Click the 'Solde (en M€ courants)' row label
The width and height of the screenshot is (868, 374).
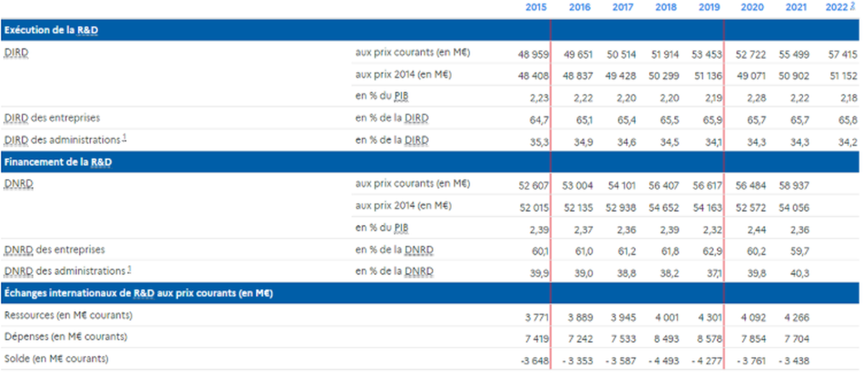56,359
